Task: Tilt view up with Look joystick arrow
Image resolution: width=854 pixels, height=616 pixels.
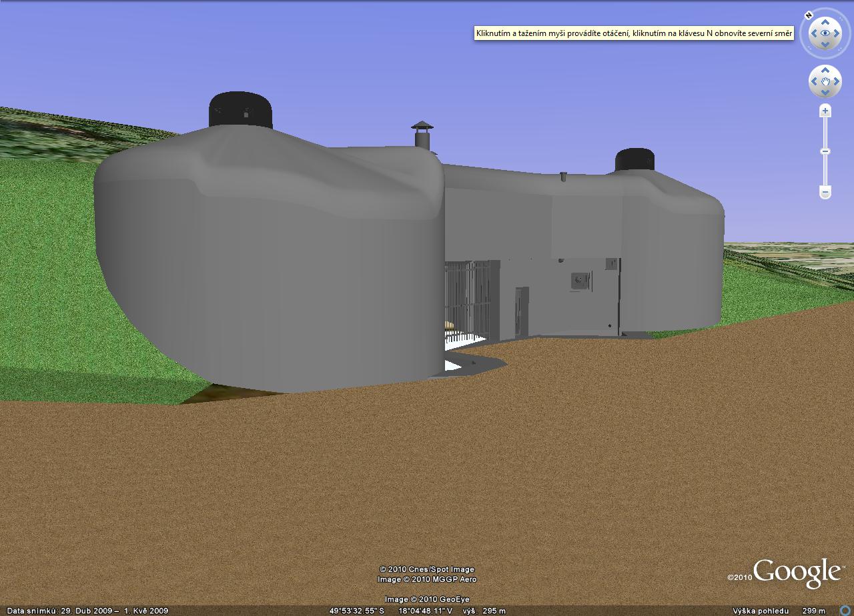Action: pyautogui.click(x=825, y=21)
